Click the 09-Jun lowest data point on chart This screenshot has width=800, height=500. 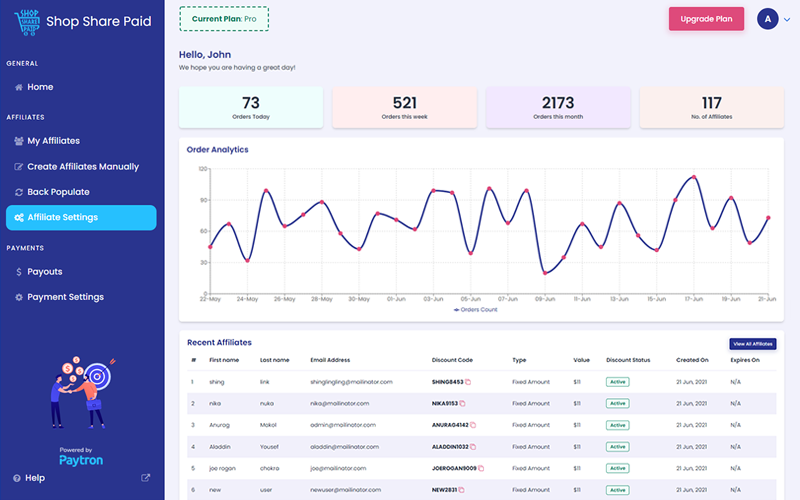[x=545, y=273]
